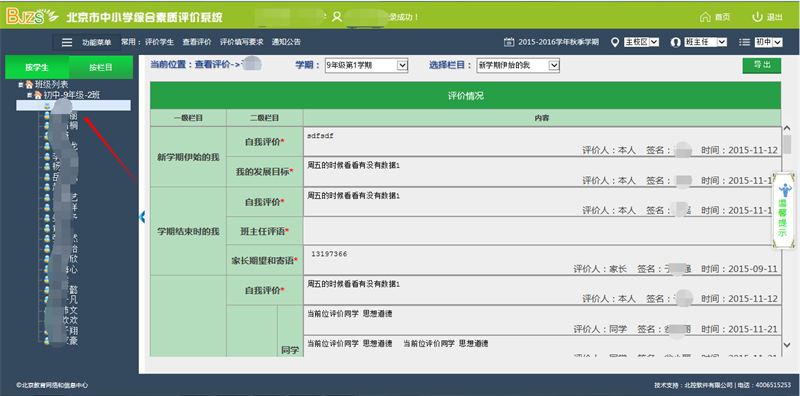Click the user avatar icon beside 班主任
Screen dimensions: 800x396
tap(676, 42)
